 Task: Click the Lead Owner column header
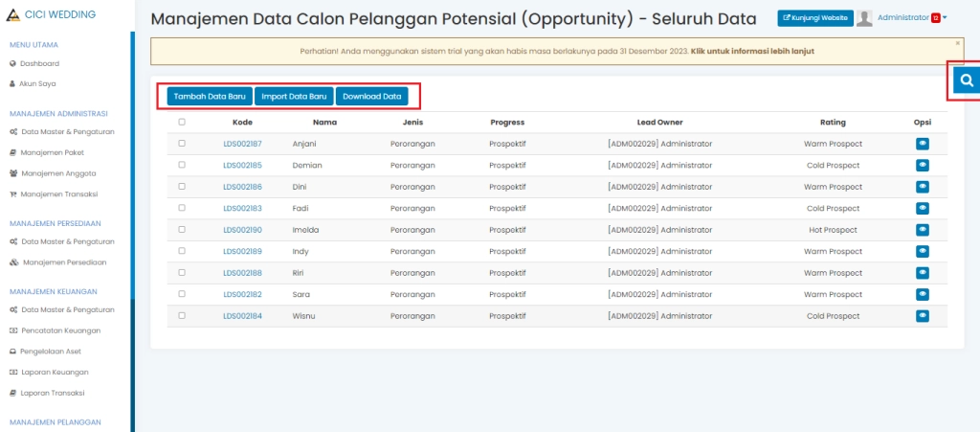coord(660,122)
